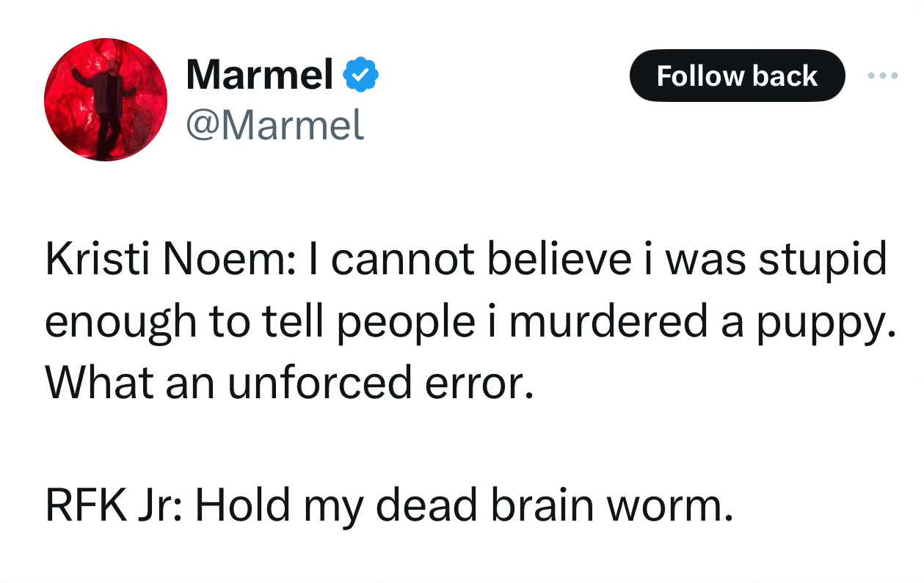Image resolution: width=924 pixels, height=583 pixels.
Task: Open the Marmel display name link
Action: [x=260, y=75]
